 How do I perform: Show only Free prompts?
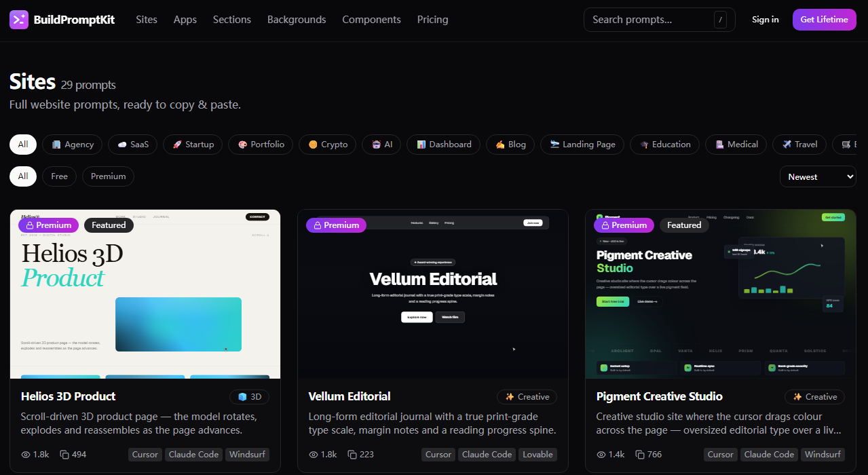60,176
